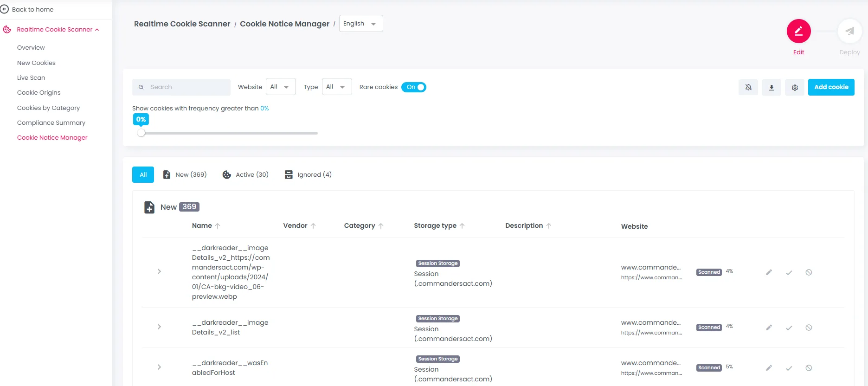Edit the imageDetails_v2_list cookie with pencil icon
This screenshot has width=868, height=386.
[769, 328]
